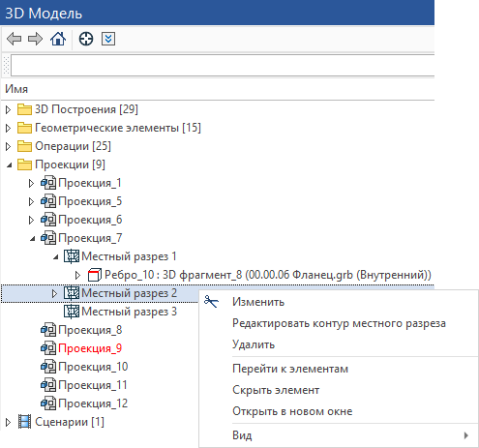Click the Операции folder icon
This screenshot has width=479, height=448.
tap(24, 146)
